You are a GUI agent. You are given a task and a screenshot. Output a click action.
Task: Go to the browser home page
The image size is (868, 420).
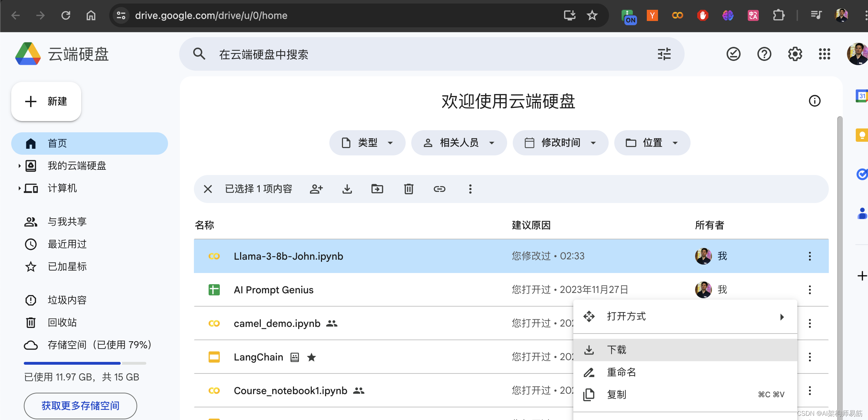pyautogui.click(x=91, y=15)
